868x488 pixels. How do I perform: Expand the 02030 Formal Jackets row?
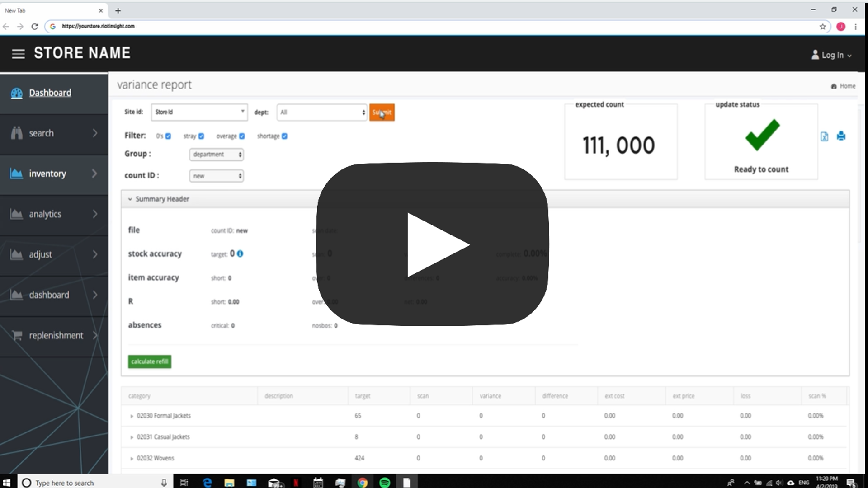pyautogui.click(x=132, y=416)
